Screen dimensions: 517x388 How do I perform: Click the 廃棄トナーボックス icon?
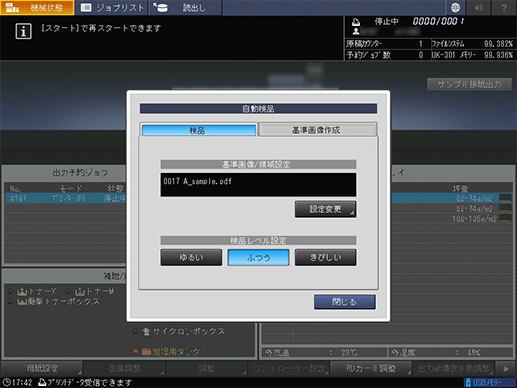click(22, 302)
